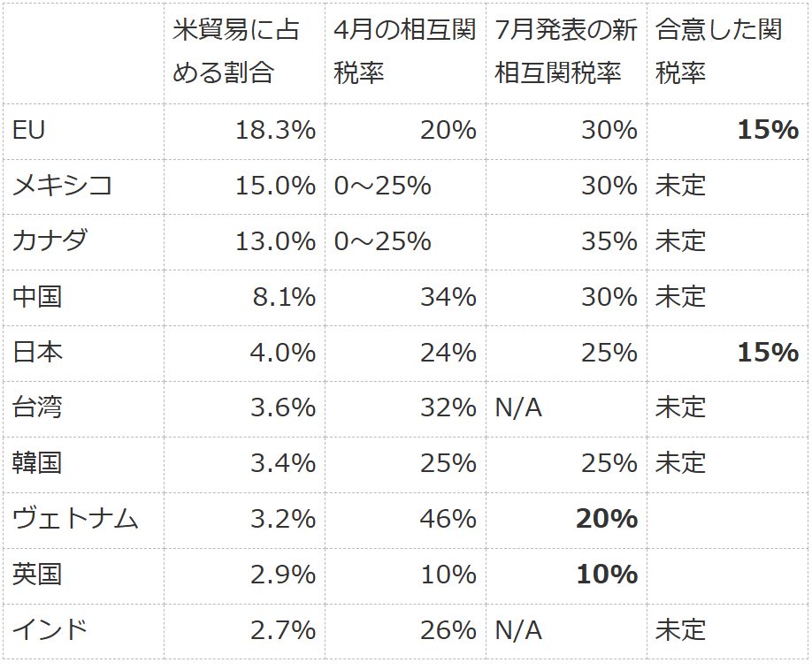This screenshot has width=812, height=670.
Task: Click the 4月の相互関税率 column header
Action: pyautogui.click(x=404, y=50)
